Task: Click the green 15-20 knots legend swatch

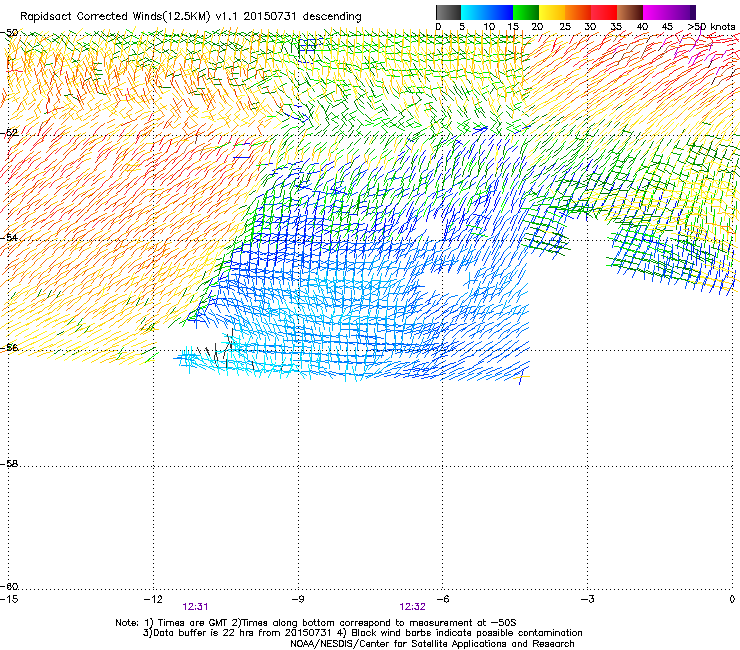Action: [526, 12]
